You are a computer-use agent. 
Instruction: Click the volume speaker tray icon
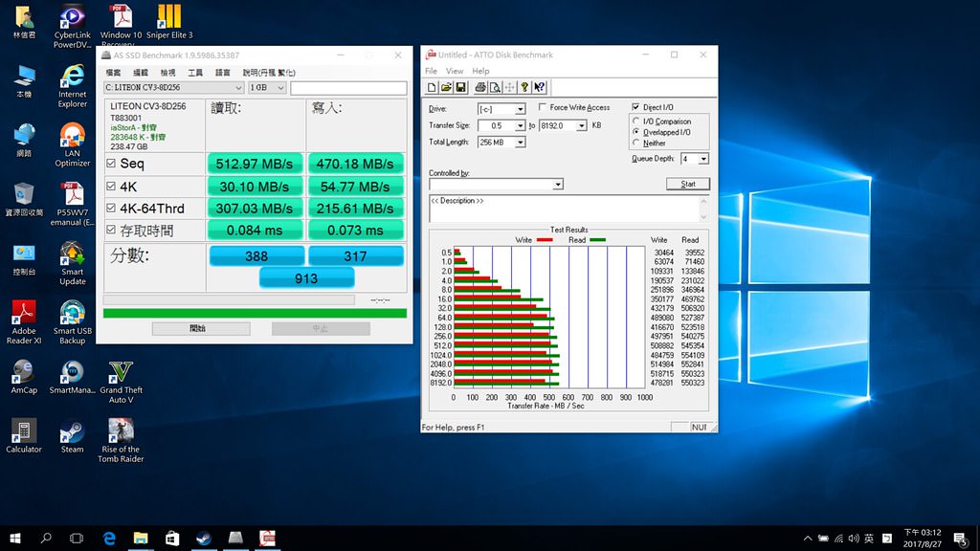pyautogui.click(x=853, y=538)
